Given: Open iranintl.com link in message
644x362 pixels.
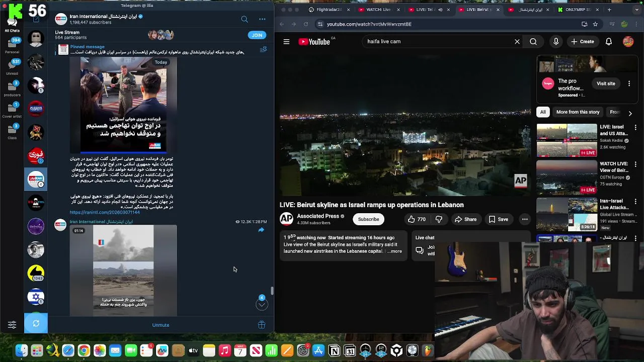Looking at the screenshot, I should point(105,212).
